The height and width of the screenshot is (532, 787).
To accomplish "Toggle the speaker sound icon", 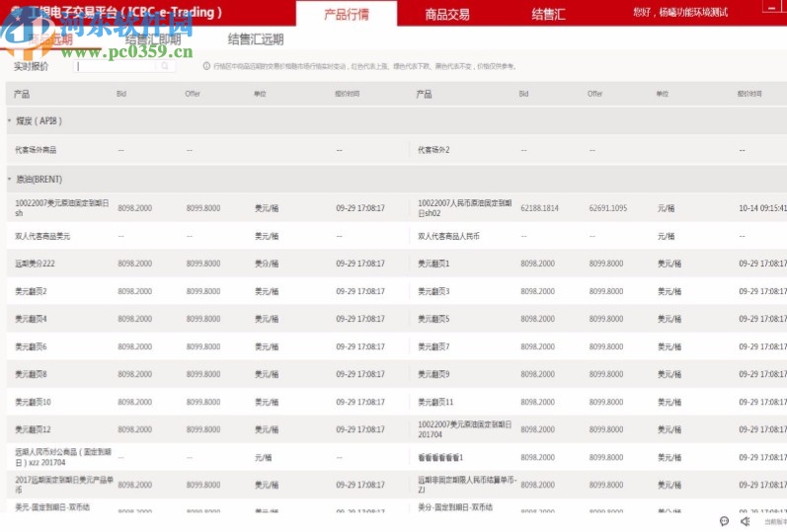I will [x=746, y=521].
